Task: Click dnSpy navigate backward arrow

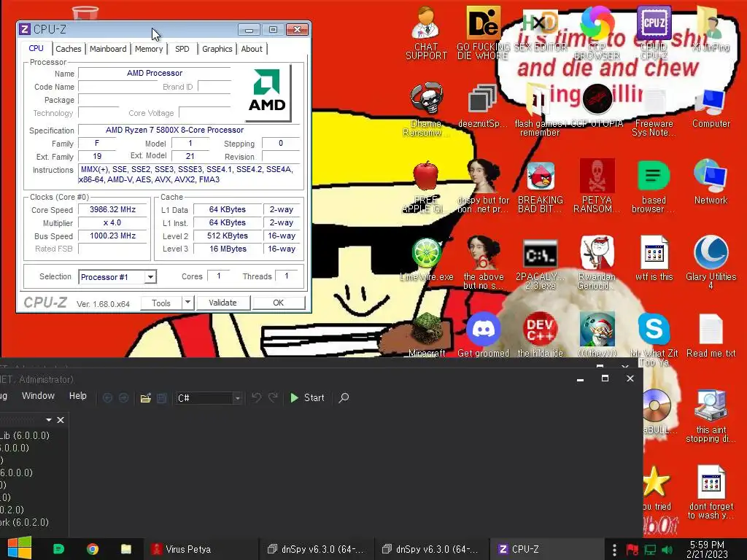Action: (x=108, y=397)
